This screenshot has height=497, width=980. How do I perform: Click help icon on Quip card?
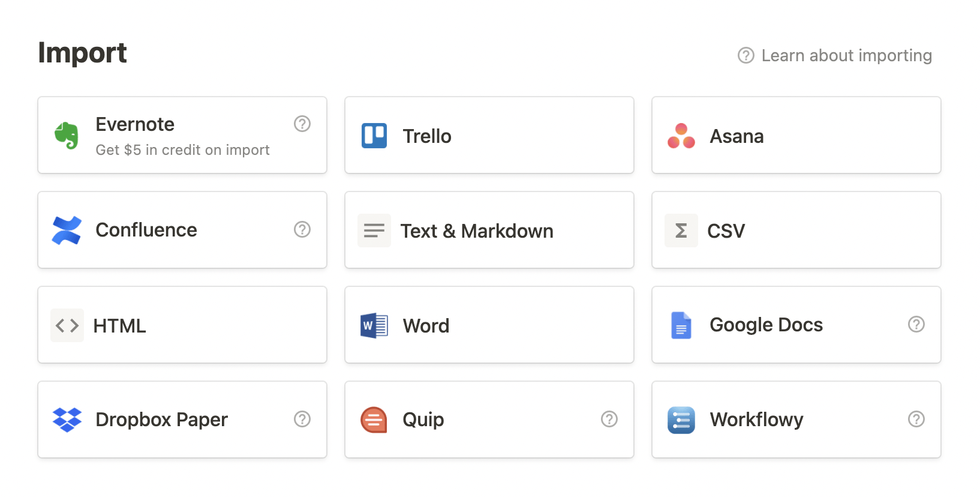click(609, 419)
